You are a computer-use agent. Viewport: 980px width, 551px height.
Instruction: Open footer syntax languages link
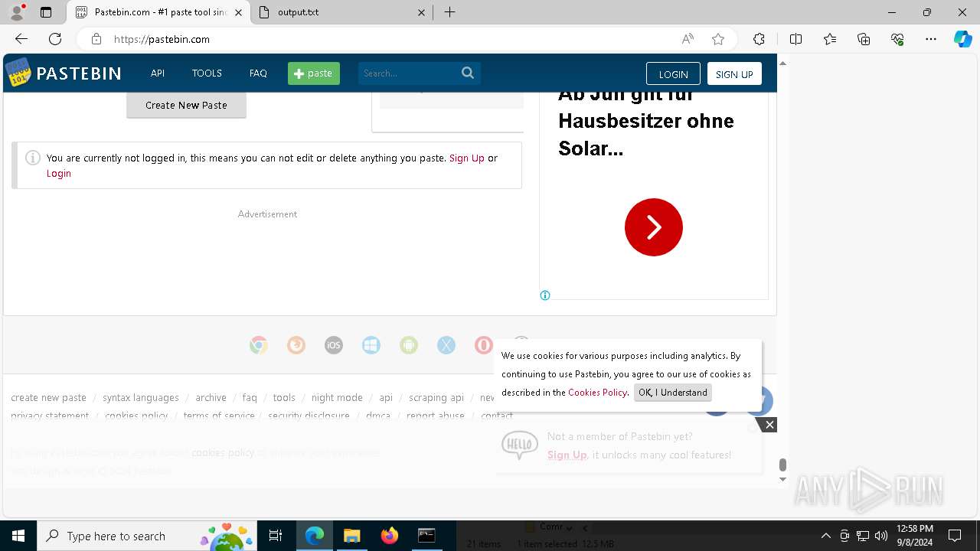(x=141, y=397)
